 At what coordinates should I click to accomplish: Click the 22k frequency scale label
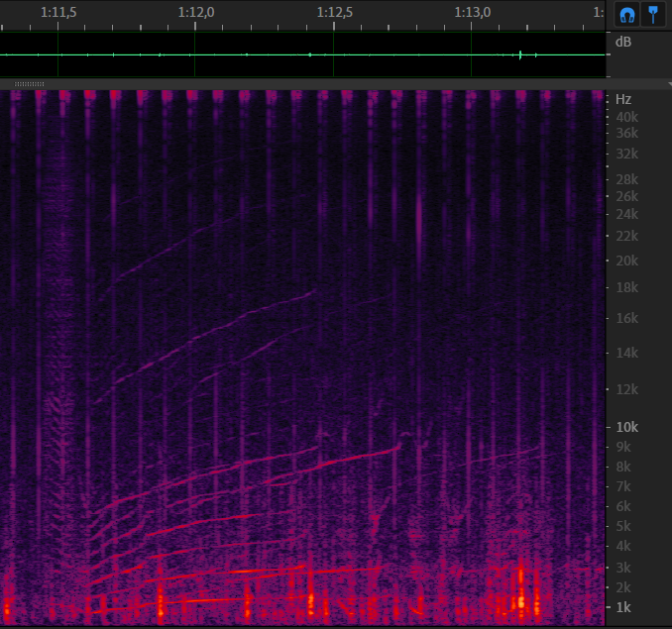pos(627,237)
